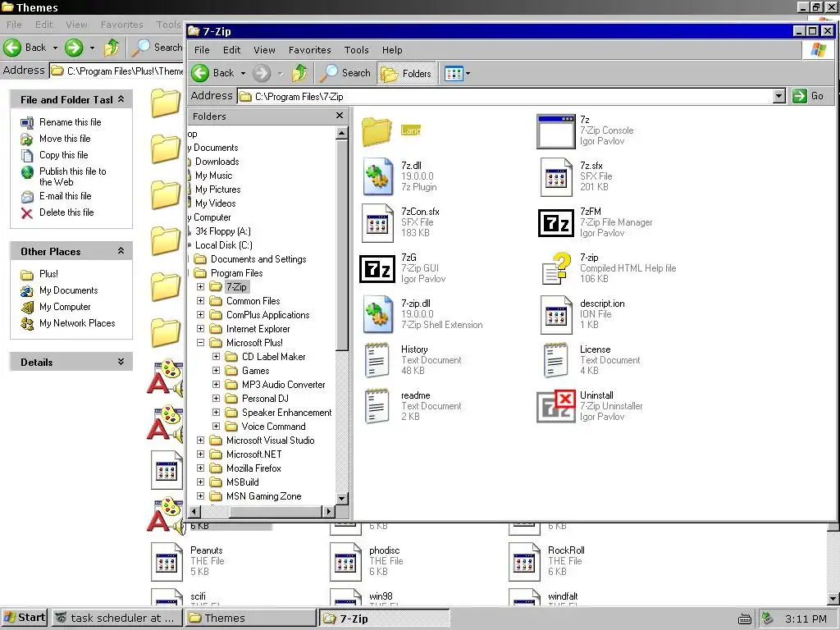Click the Go button next to address bar
The width and height of the screenshot is (840, 630).
click(808, 96)
